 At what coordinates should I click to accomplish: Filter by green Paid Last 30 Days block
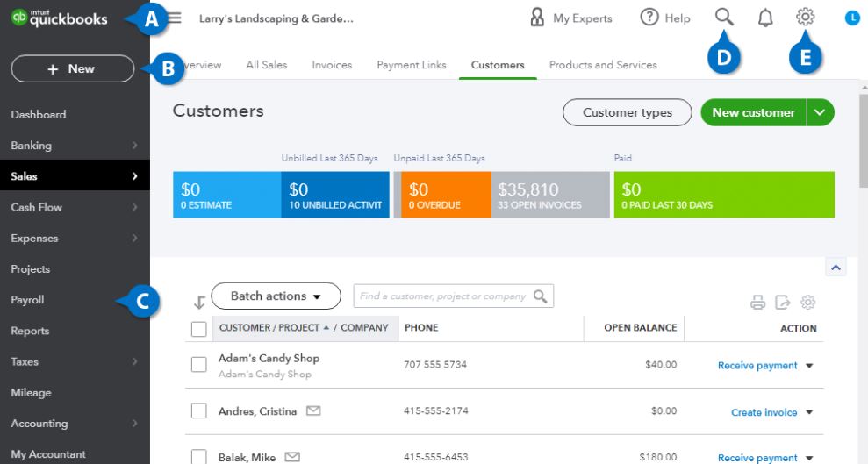coord(724,195)
